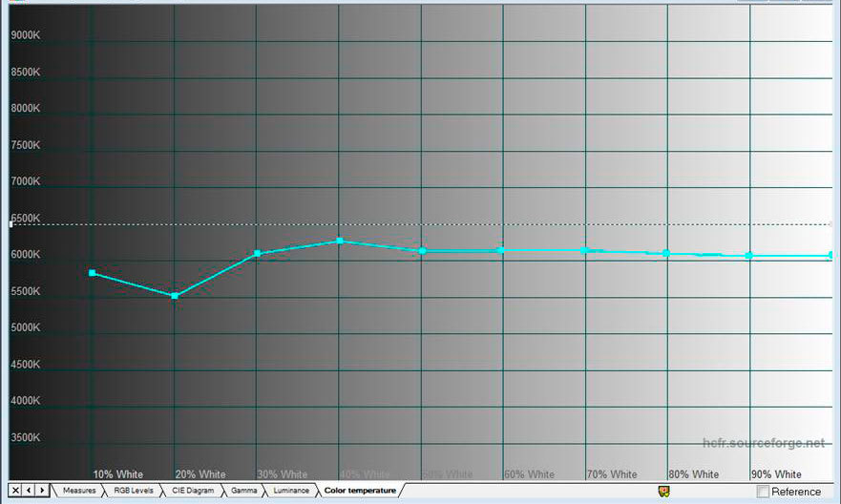This screenshot has height=504, width=841.
Task: Click the X button beside the tab arrows
Action: (x=15, y=490)
